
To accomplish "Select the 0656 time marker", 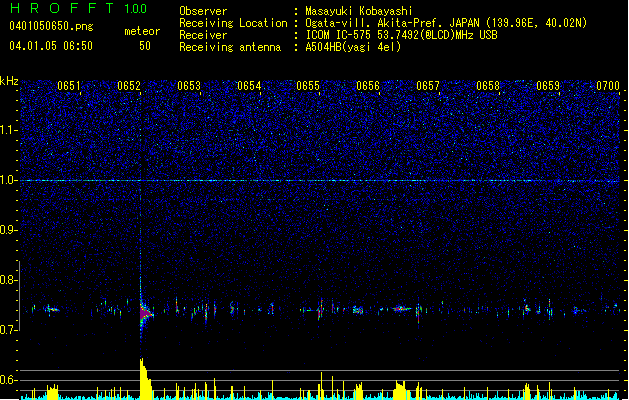I will [368, 85].
